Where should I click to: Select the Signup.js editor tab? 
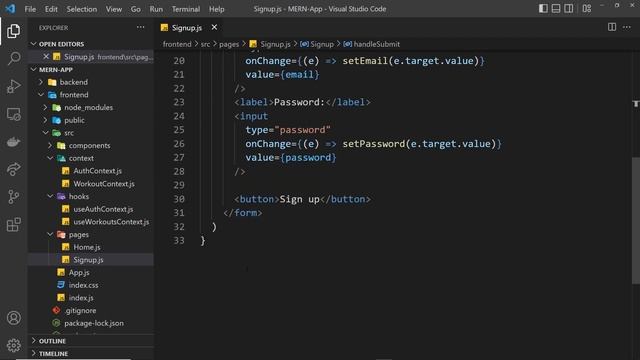pos(187,28)
